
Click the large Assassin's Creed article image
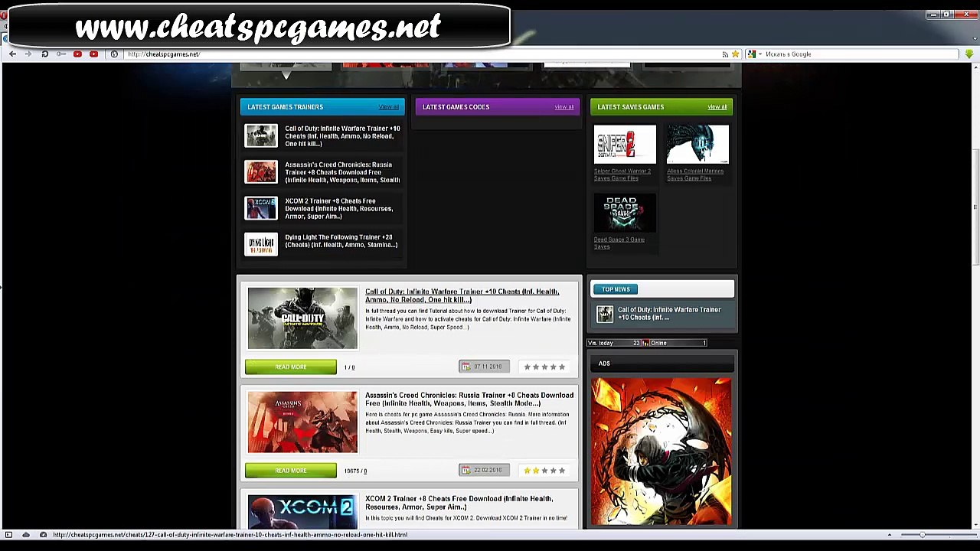pos(302,422)
